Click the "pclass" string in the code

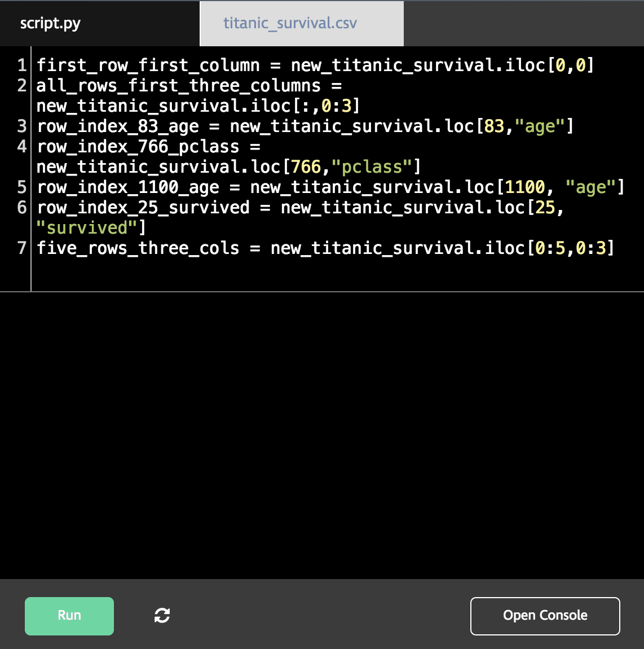pos(372,167)
